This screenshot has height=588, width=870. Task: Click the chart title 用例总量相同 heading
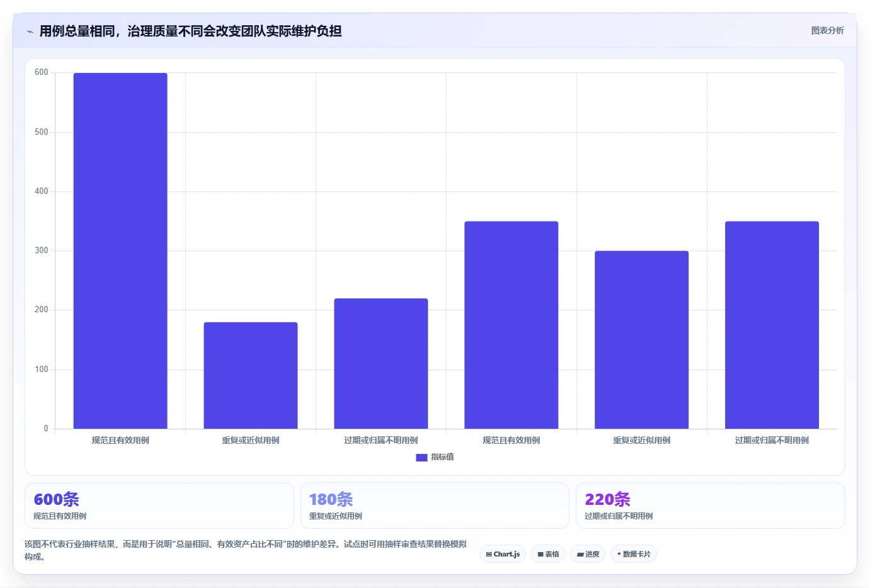190,31
